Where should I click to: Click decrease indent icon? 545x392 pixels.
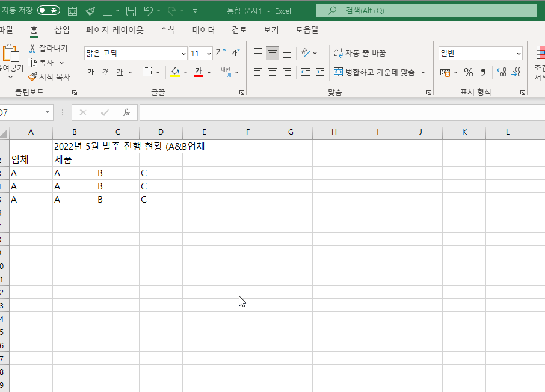306,72
